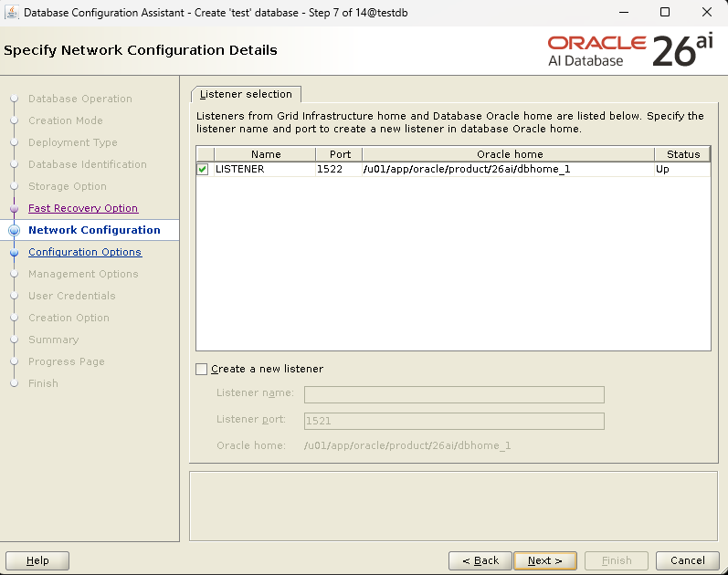Click the Up status cell
The width and height of the screenshot is (728, 575).
point(682,170)
